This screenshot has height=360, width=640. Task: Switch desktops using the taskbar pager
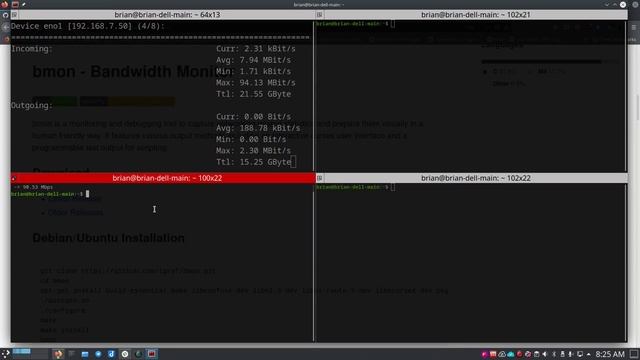(31, 354)
